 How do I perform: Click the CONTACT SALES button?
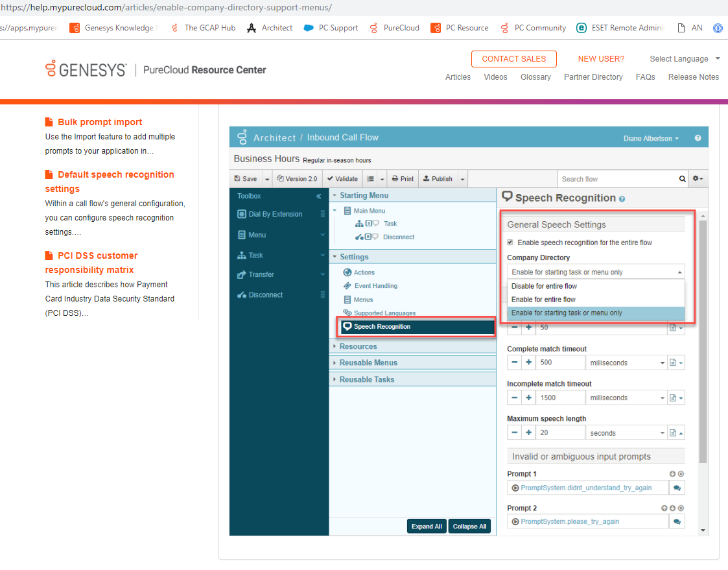point(514,59)
